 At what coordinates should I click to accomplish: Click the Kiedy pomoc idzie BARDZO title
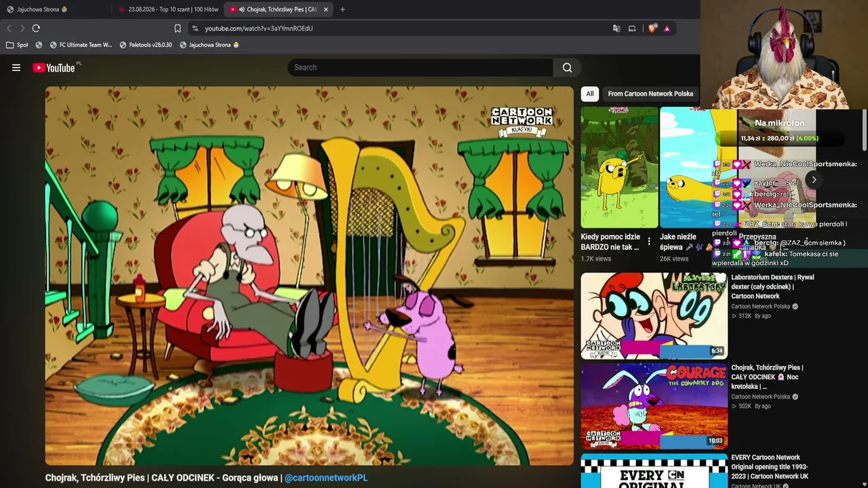(610, 242)
